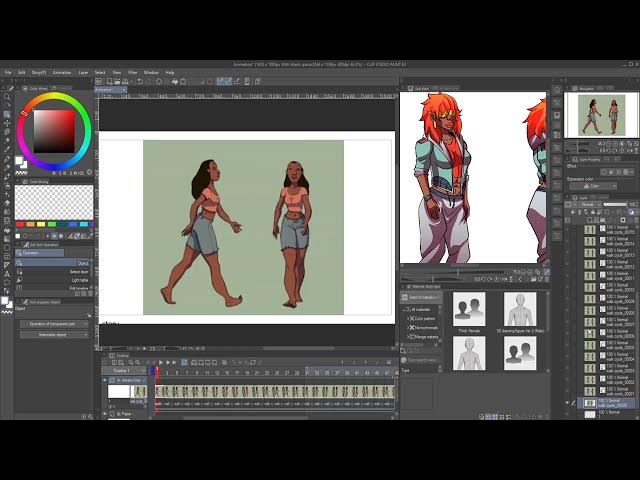Viewport: 640px width, 480px height.
Task: Click the Redo arrow icon
Action: (148, 82)
